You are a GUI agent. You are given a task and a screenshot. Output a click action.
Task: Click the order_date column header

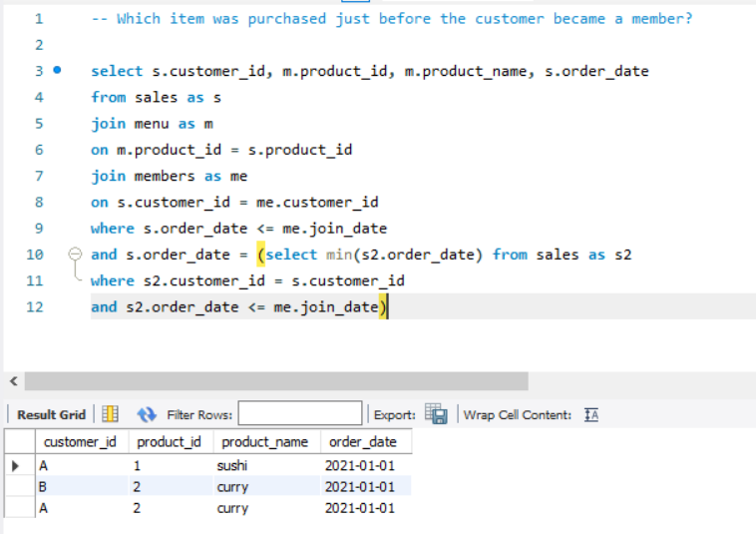[x=362, y=441]
